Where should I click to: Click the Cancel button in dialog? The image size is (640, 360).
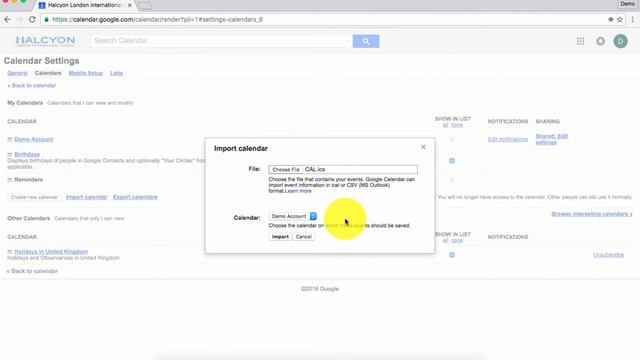304,237
